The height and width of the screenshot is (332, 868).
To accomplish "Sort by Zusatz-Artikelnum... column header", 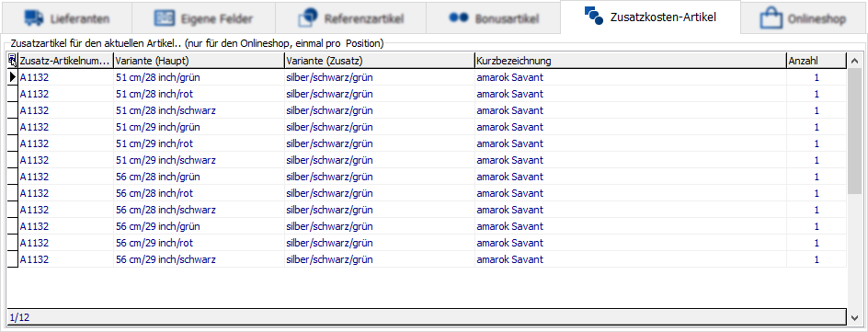I will (66, 61).
